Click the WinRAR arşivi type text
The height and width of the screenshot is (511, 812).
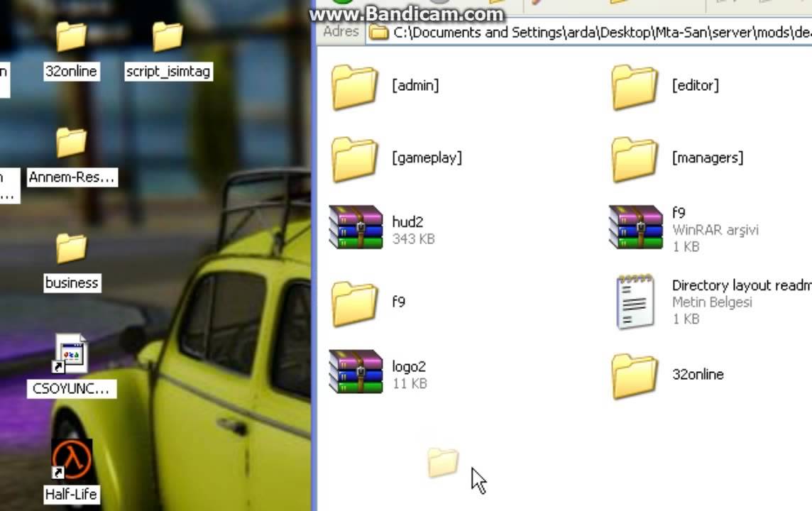click(715, 230)
